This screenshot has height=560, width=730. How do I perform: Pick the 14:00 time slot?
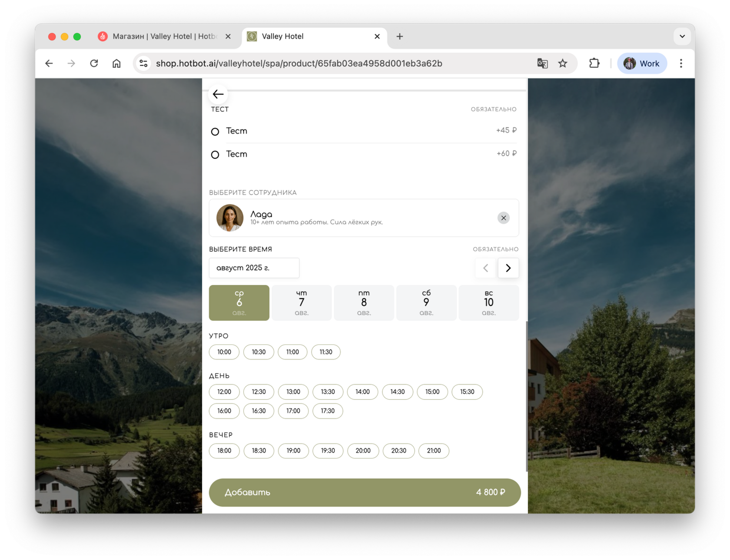[x=363, y=392]
